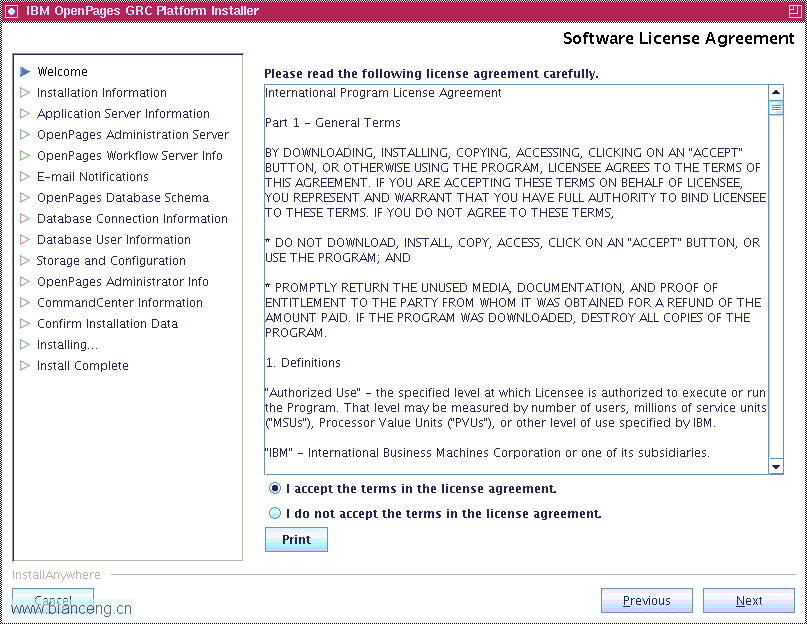Click the Installation Information step label
The width and height of the screenshot is (807, 624).
pyautogui.click(x=102, y=93)
